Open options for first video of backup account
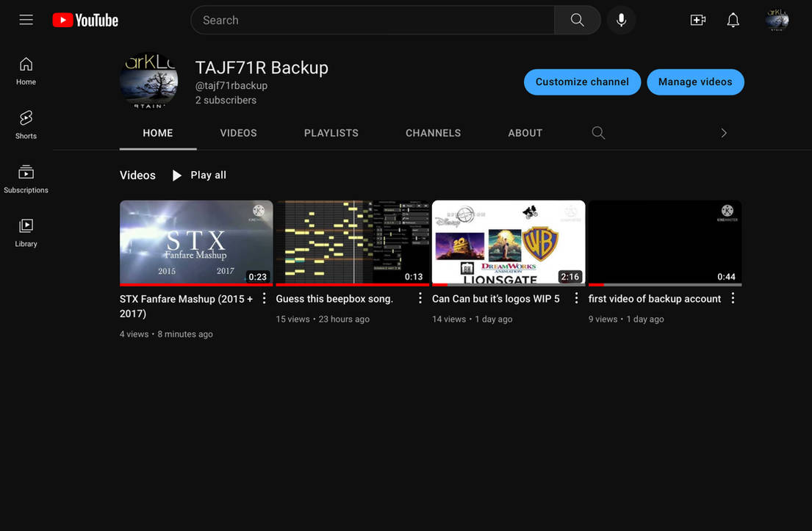This screenshot has width=812, height=531. (x=733, y=299)
